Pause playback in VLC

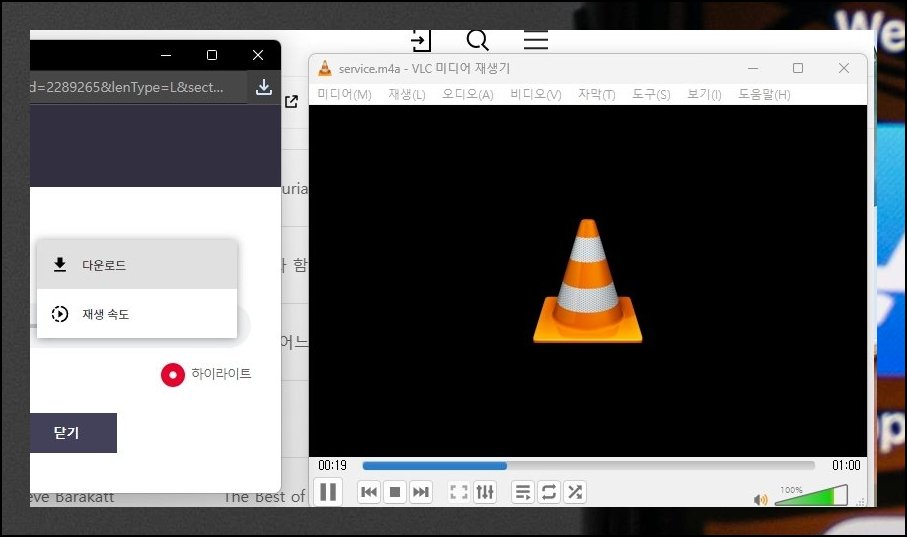(328, 492)
